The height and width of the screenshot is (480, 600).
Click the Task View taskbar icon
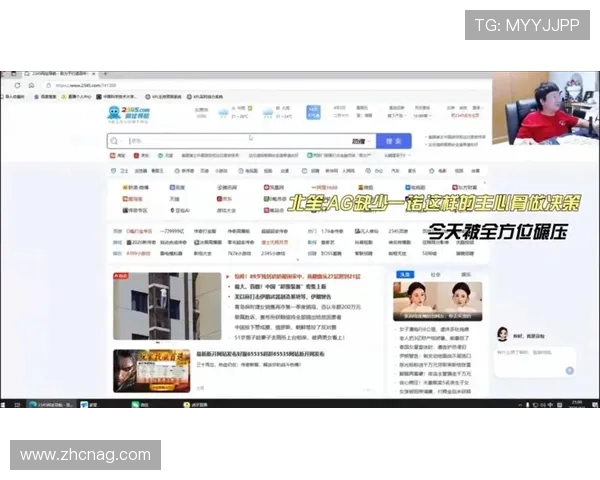[x=17, y=404]
